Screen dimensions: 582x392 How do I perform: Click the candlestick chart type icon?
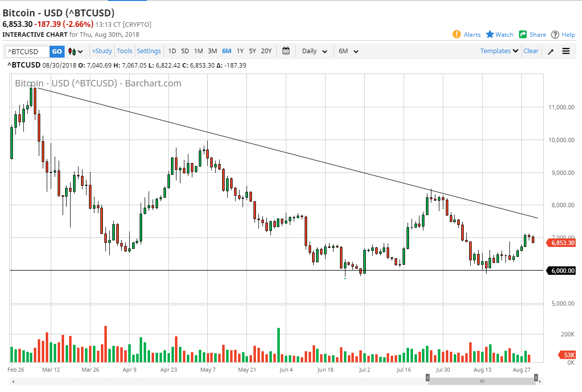[x=72, y=51]
